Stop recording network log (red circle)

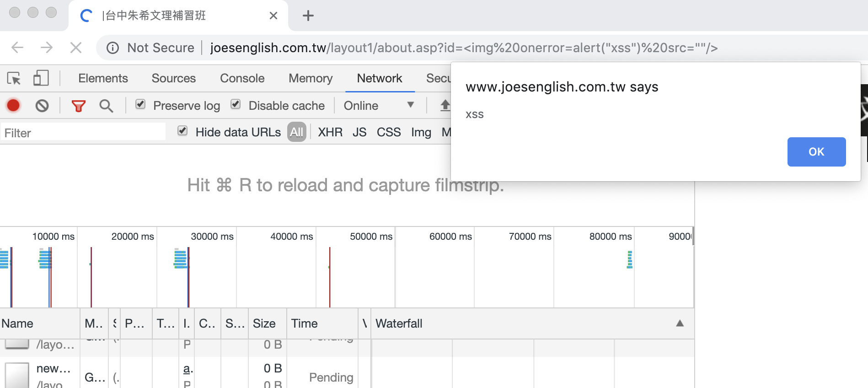point(13,106)
